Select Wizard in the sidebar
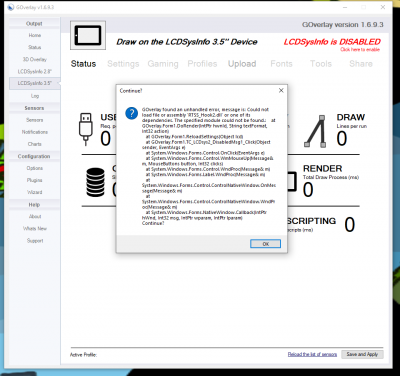 coord(35,192)
